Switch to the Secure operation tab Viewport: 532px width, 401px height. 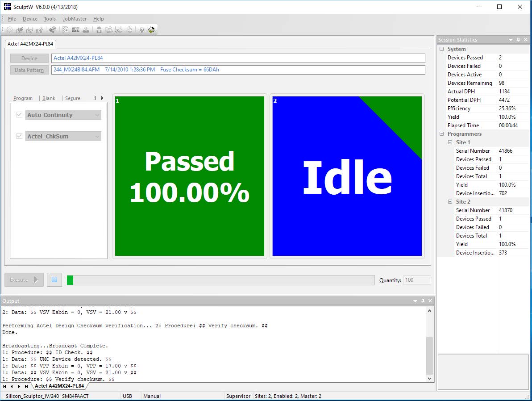click(x=73, y=98)
